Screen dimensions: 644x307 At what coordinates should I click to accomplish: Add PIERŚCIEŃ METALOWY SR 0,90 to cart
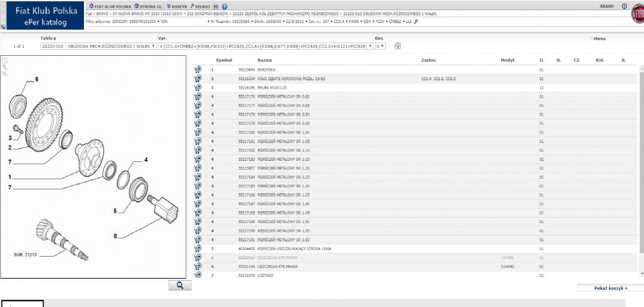coord(197,114)
